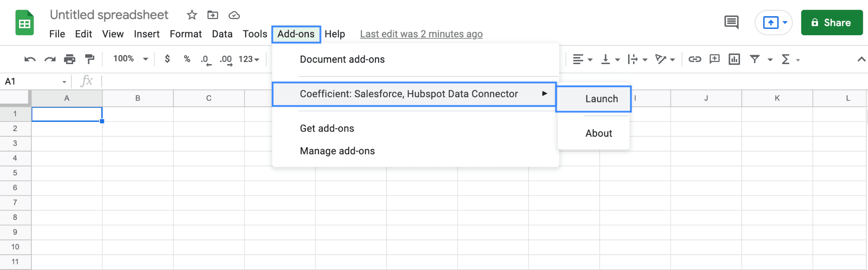Select column K header
Image resolution: width=868 pixels, height=270 pixels.
pyautogui.click(x=777, y=98)
